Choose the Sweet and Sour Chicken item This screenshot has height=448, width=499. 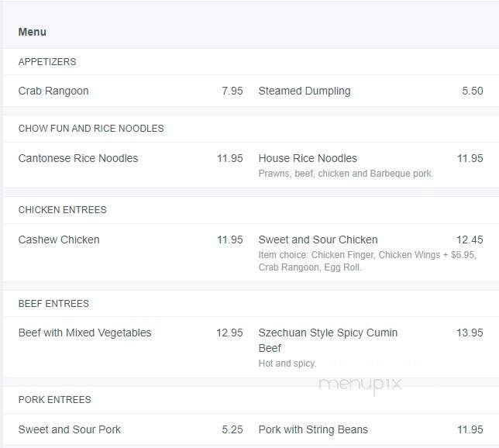[x=318, y=240]
